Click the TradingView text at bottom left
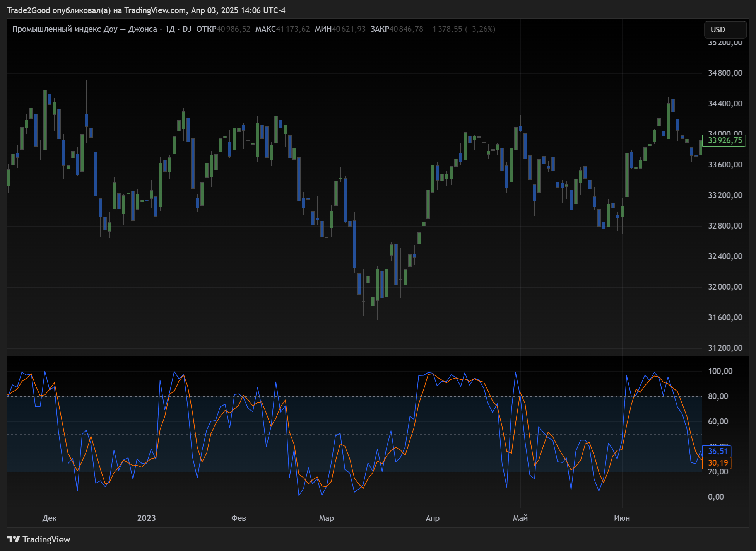The width and height of the screenshot is (756, 551). click(46, 539)
